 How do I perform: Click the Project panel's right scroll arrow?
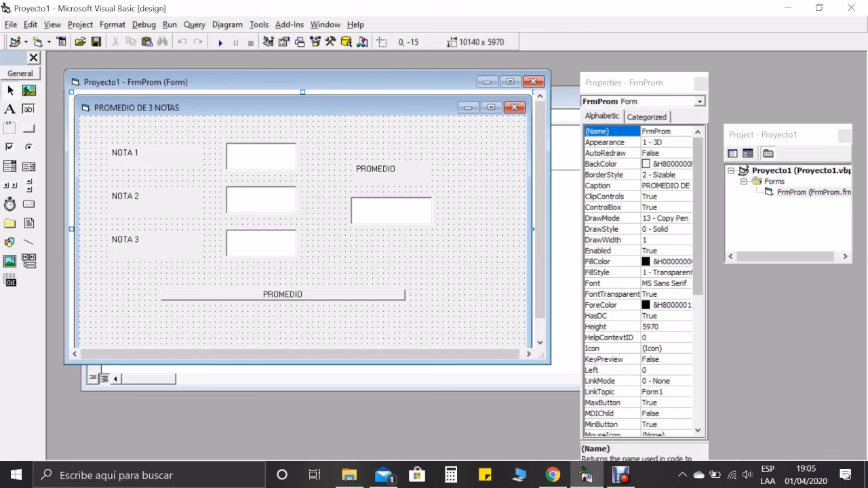pos(845,256)
